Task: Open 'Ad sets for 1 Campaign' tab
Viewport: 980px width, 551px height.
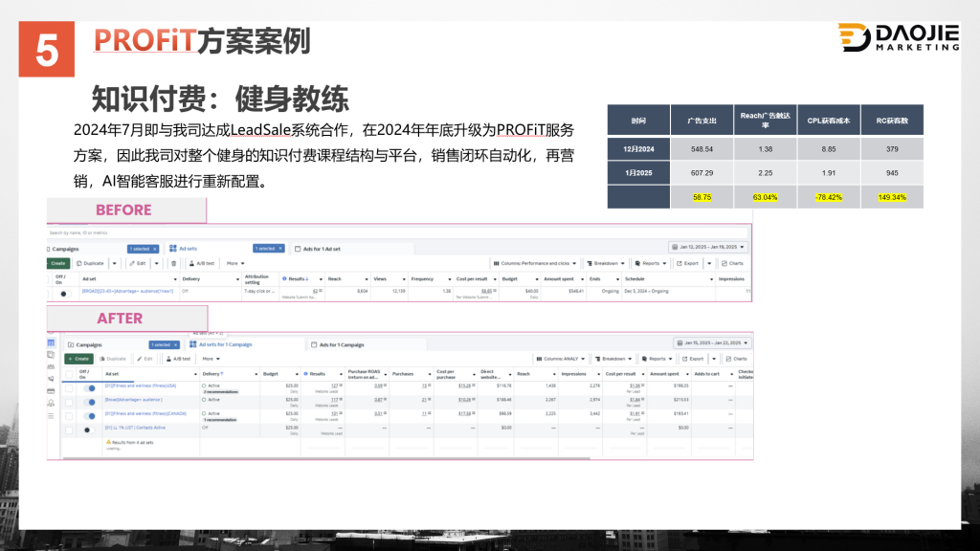Action: 221,344
